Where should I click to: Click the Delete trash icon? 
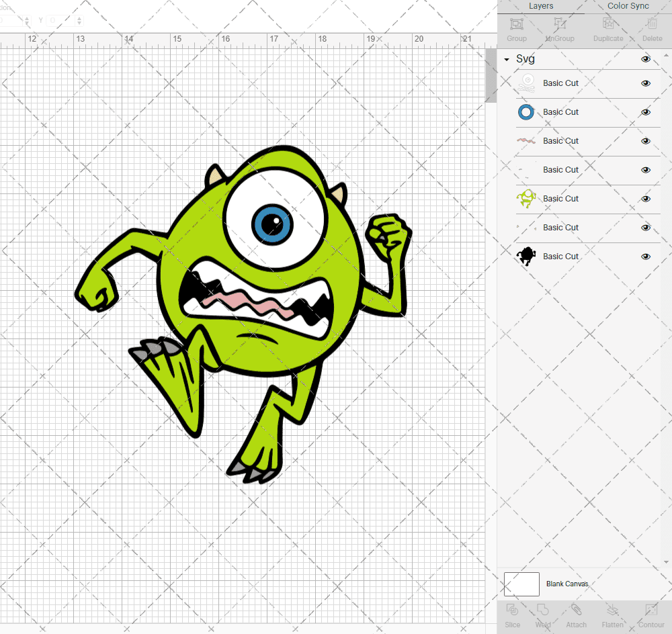point(652,24)
